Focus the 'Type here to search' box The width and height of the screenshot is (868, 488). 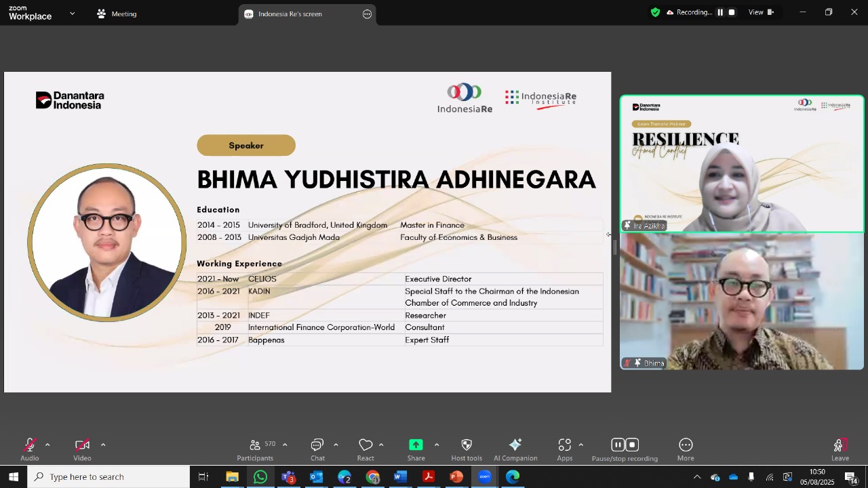[x=108, y=476]
